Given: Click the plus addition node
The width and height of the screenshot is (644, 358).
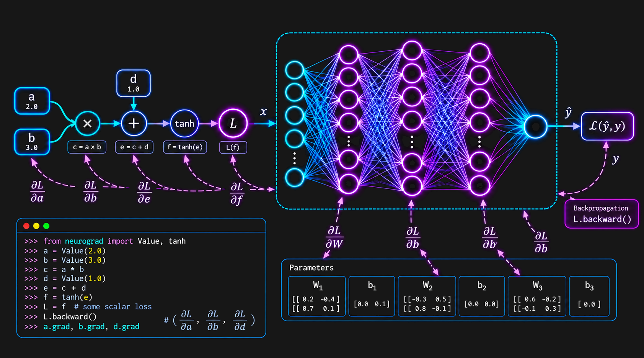Looking at the screenshot, I should pos(134,123).
